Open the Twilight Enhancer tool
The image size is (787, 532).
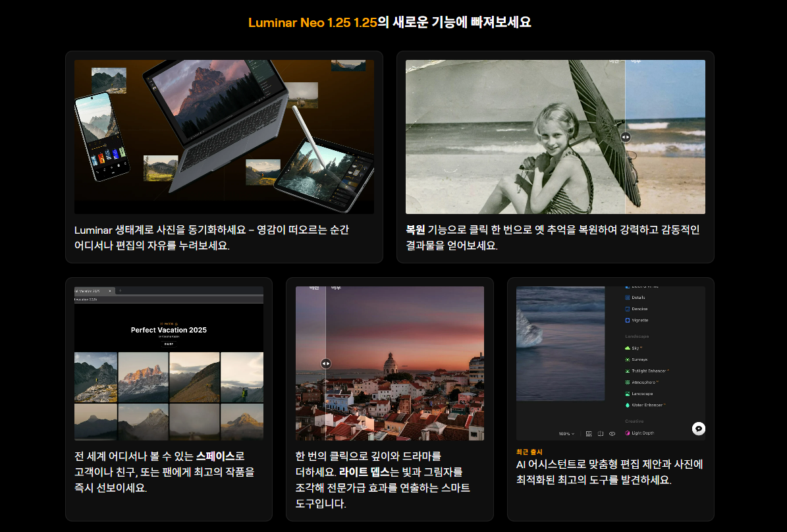click(x=647, y=371)
